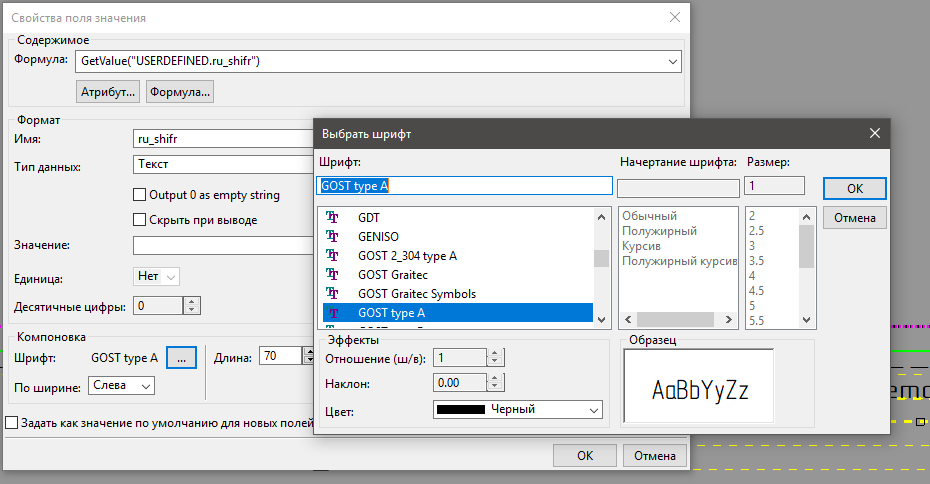
Task: Click the font icon beside GOST 2_304 type A
Action: [333, 255]
